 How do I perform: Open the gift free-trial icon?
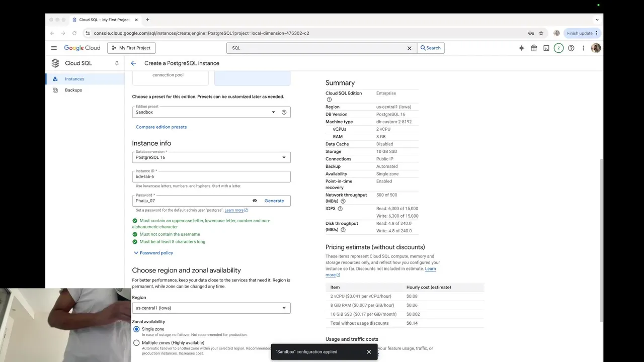534,48
